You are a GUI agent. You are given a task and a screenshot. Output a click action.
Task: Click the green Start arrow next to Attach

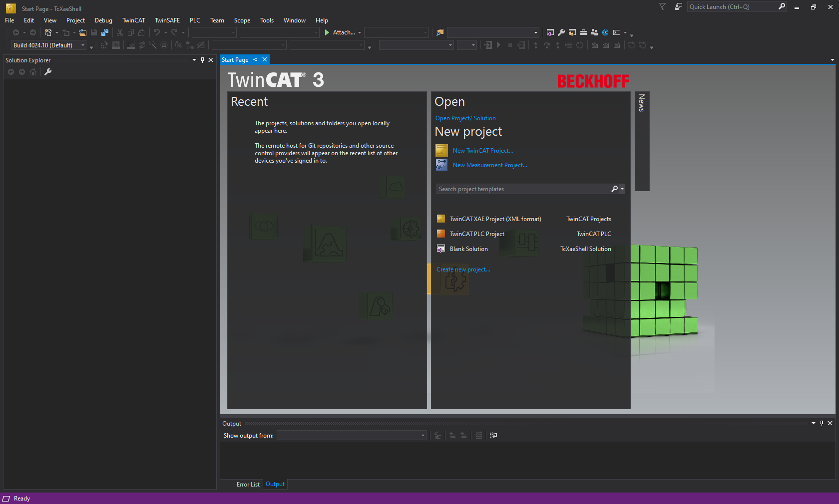(327, 32)
